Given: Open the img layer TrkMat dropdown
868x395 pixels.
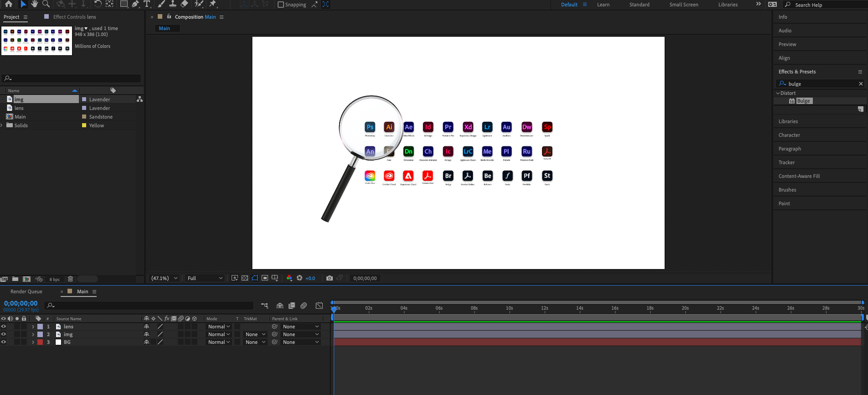Looking at the screenshot, I should 255,334.
